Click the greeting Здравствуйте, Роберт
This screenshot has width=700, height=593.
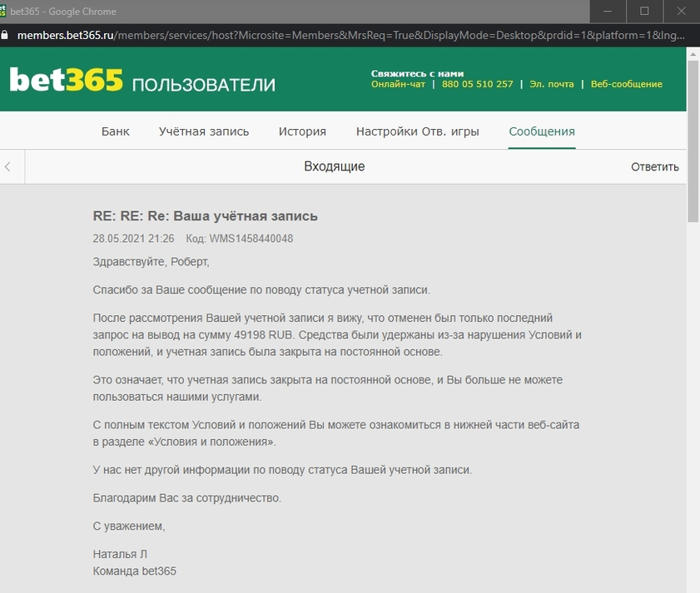(x=151, y=262)
